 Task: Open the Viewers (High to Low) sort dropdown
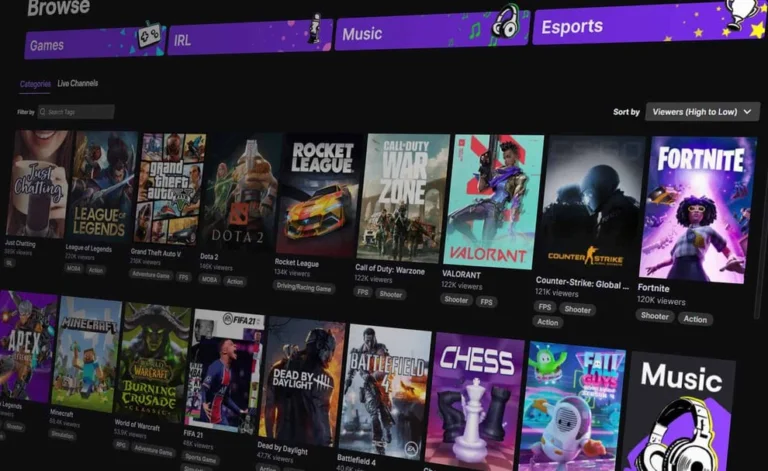(702, 112)
